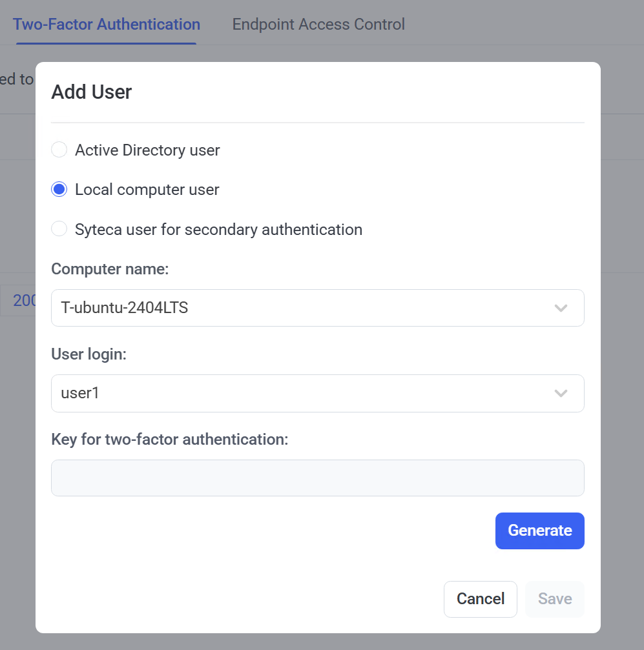Click the 'User login:' field label
The image size is (644, 650).
pos(88,354)
